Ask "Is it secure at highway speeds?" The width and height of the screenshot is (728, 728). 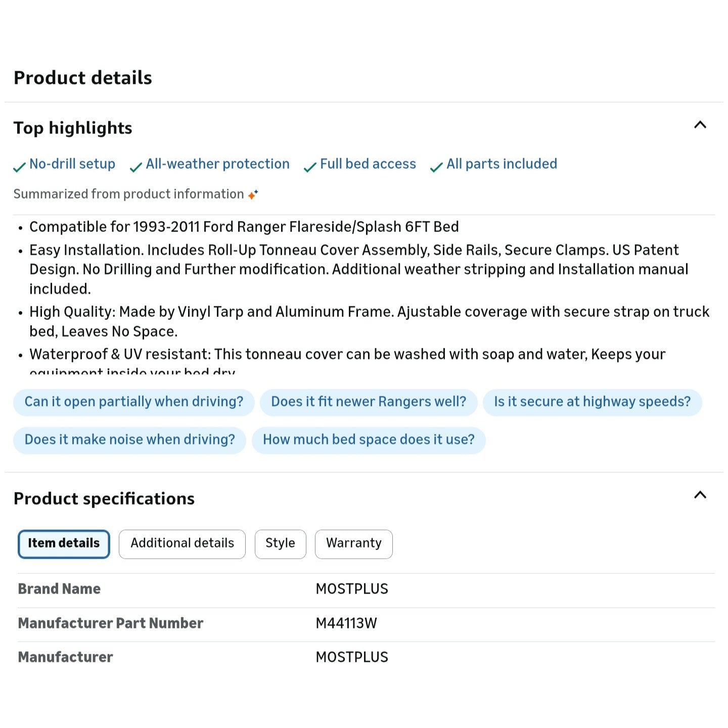(x=592, y=402)
